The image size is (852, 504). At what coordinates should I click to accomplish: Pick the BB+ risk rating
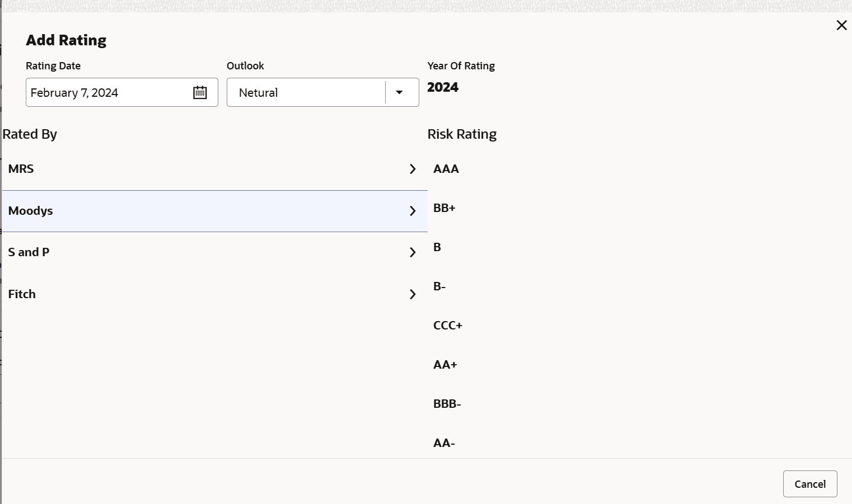coord(444,208)
